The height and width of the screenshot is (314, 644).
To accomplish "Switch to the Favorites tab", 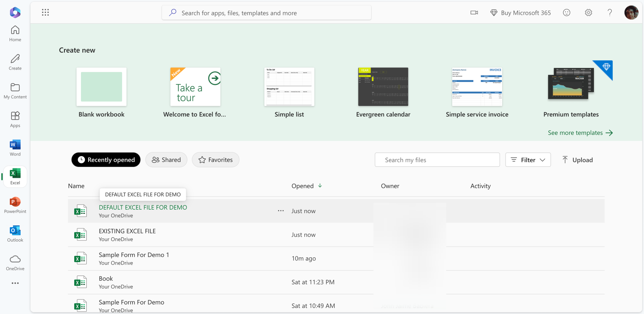I will 215,160.
